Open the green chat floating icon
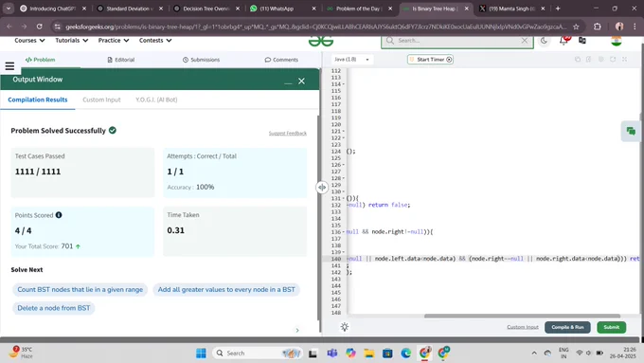This screenshot has width=644, height=363. (631, 131)
